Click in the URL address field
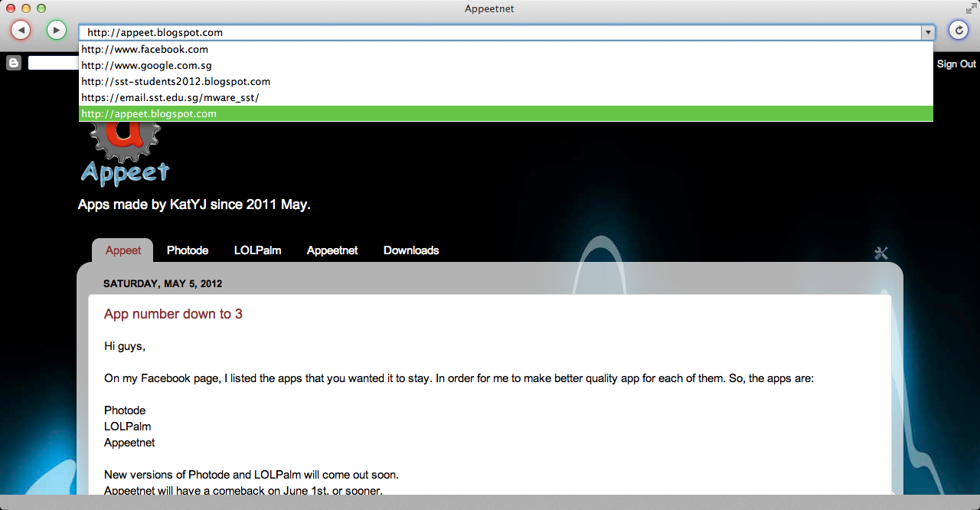This screenshot has height=510, width=980. click(x=500, y=32)
